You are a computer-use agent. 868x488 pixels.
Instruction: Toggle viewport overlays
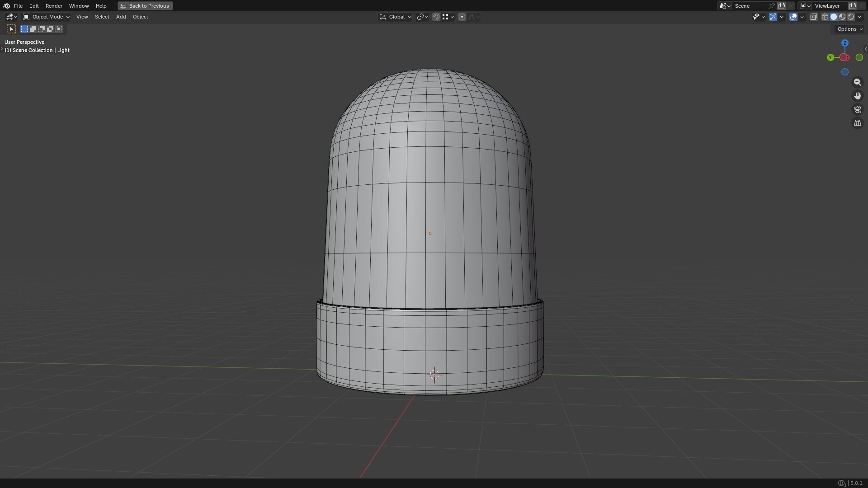click(x=793, y=17)
